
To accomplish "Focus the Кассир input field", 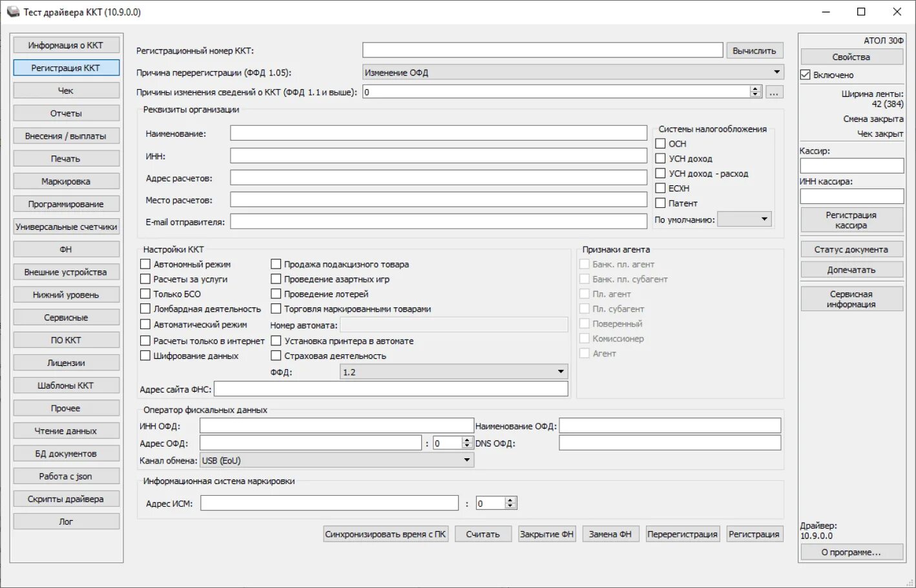I will [852, 166].
